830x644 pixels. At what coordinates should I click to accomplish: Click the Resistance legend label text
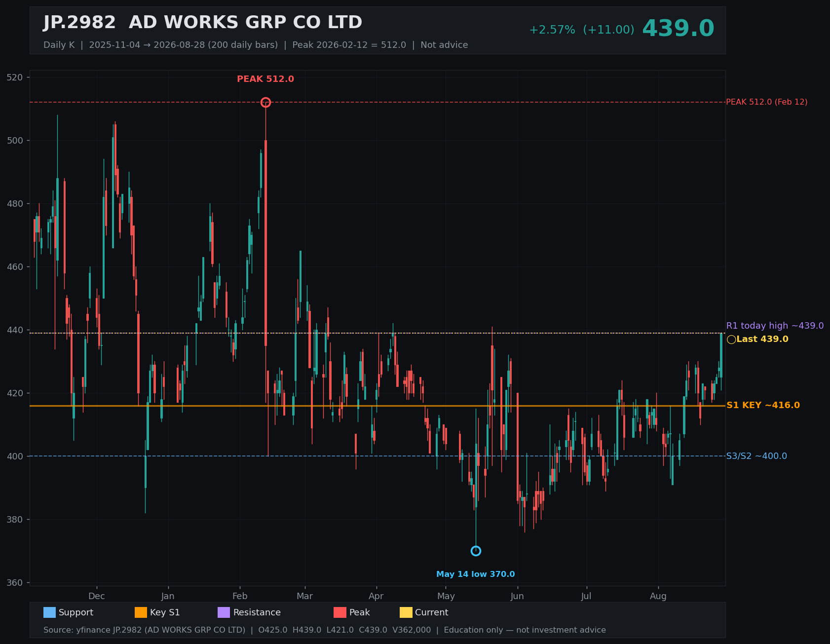click(257, 612)
